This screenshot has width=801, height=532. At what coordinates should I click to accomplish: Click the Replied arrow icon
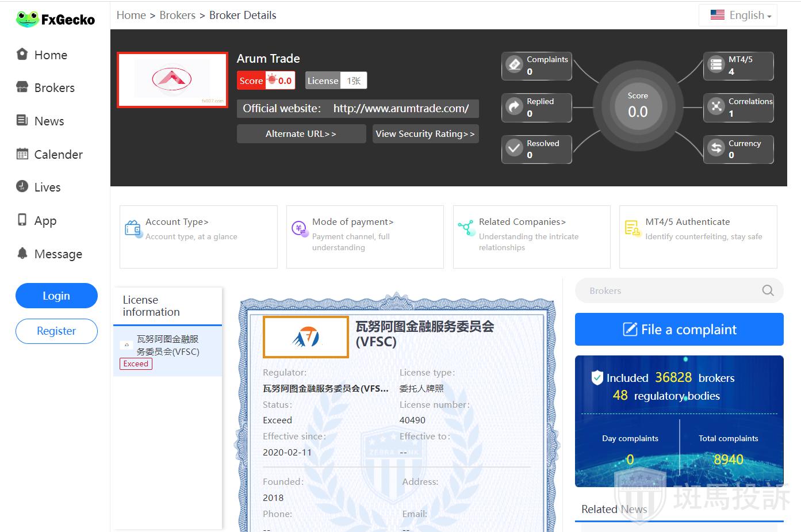(514, 106)
